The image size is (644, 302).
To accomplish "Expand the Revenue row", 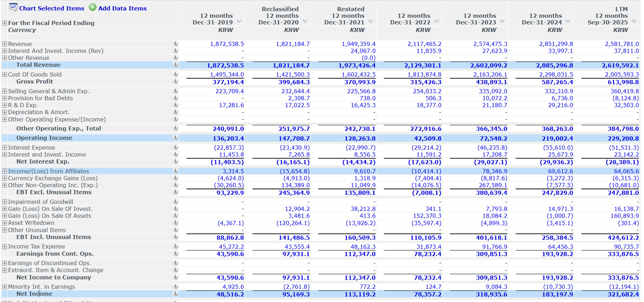I will click(5, 44).
